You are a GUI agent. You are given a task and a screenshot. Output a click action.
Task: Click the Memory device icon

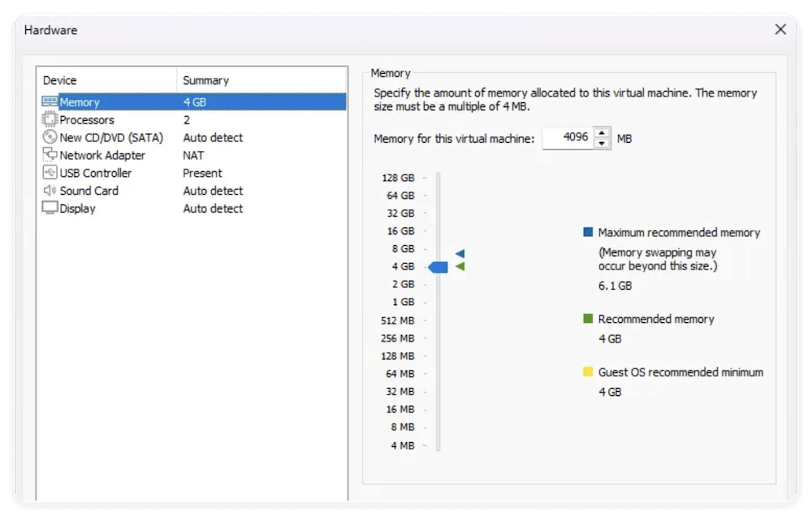click(x=50, y=101)
